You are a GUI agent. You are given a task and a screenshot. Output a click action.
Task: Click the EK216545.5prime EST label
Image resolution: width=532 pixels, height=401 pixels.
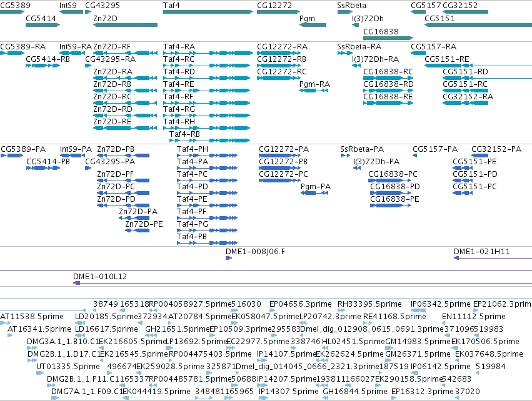pos(133,354)
